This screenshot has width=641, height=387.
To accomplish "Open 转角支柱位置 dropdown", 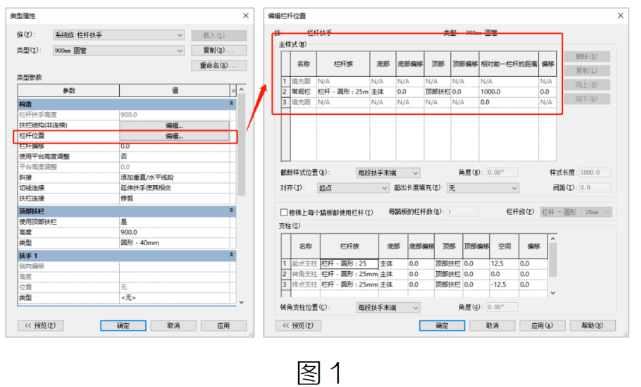I will coord(388,307).
